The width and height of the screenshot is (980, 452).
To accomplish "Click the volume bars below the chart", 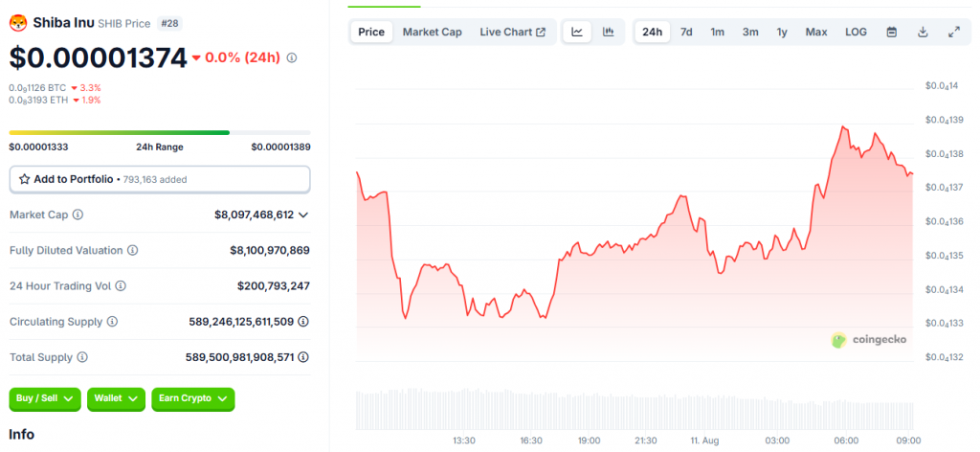I will [x=634, y=410].
